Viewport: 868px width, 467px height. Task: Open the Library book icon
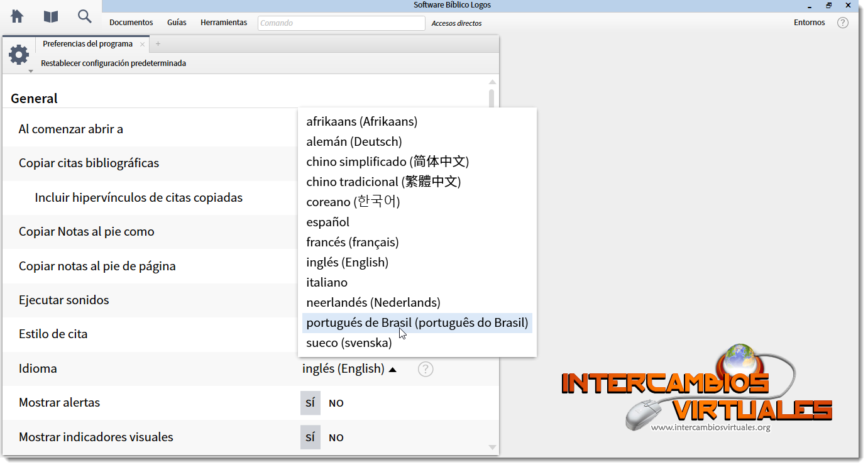(51, 16)
